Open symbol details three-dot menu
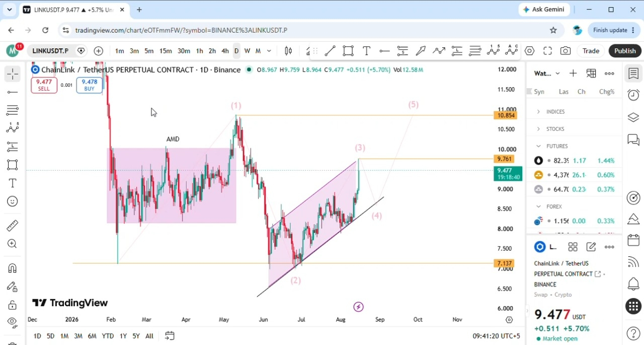 (609, 247)
